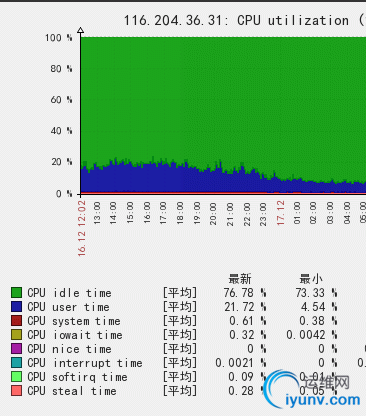Select the 'CPU system time' legend label
Viewport: 366px width, 416px height.
tap(74, 321)
